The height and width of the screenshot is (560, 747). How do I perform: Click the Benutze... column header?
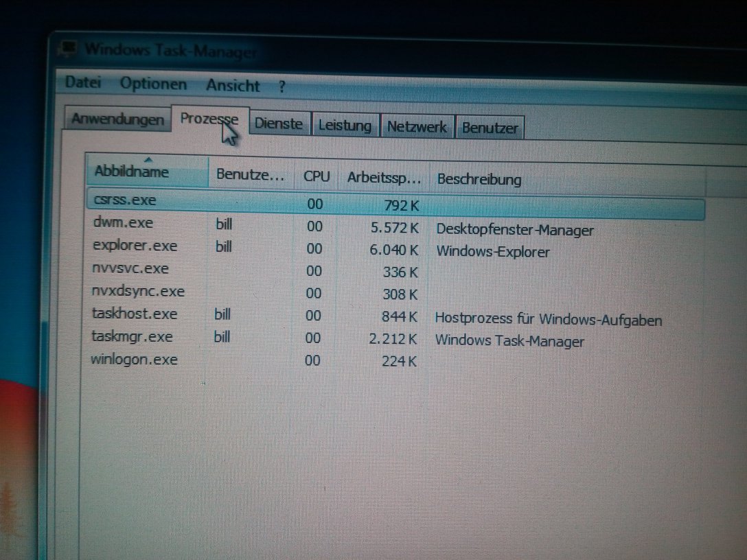pos(250,174)
